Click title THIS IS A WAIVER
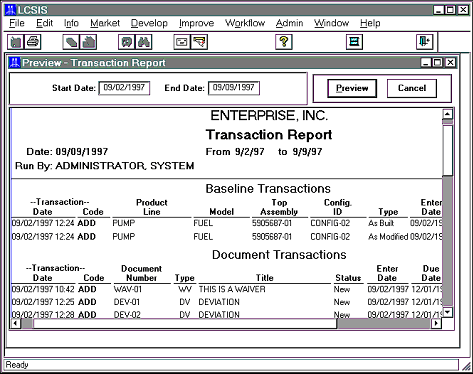Viewport: 473px width, 374px height. click(x=232, y=289)
